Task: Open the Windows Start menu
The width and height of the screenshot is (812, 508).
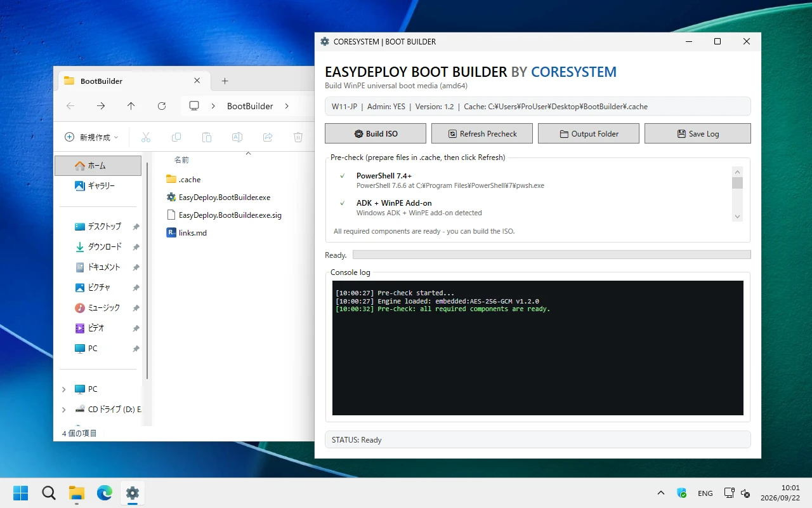Action: pyautogui.click(x=21, y=493)
